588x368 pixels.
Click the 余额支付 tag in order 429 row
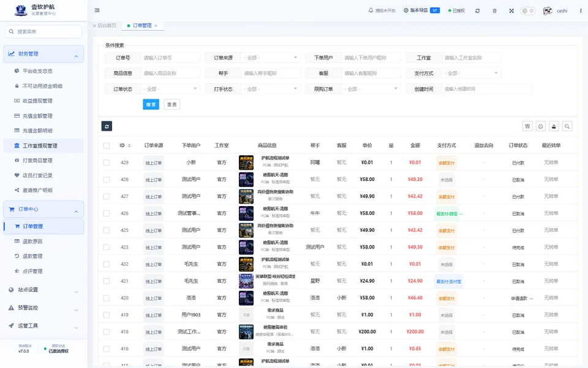pyautogui.click(x=447, y=163)
